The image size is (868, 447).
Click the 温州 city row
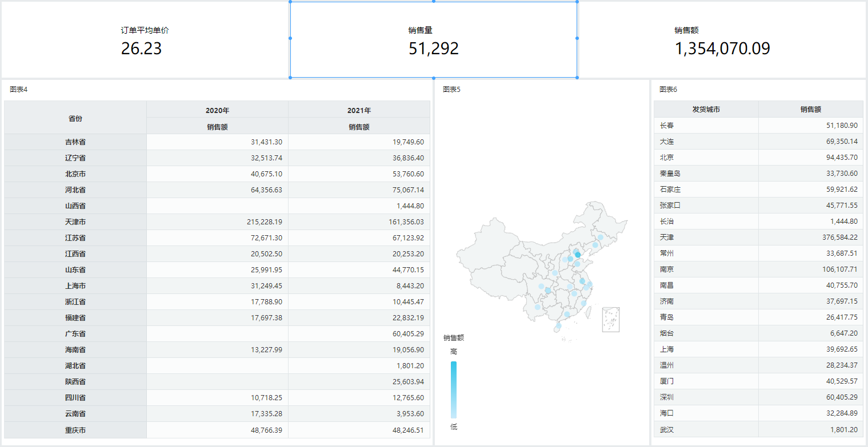click(758, 365)
